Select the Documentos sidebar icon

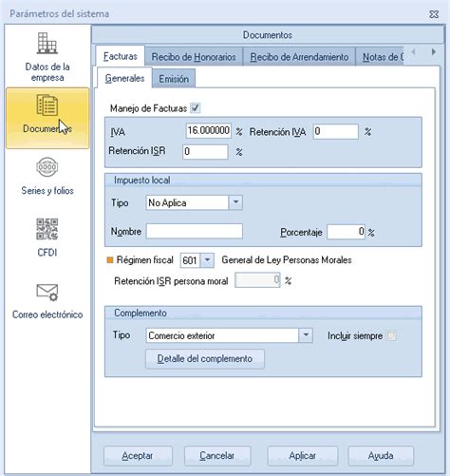pyautogui.click(x=47, y=105)
